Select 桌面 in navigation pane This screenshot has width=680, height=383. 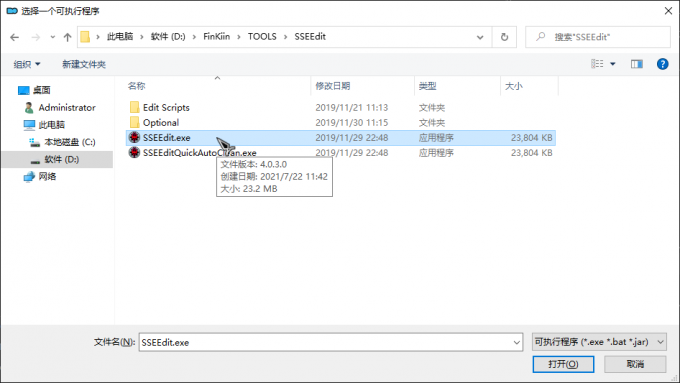coord(42,90)
